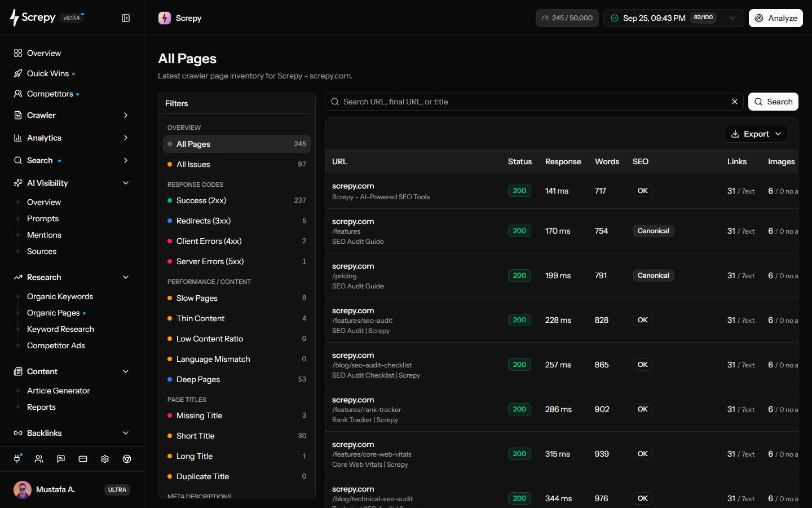The height and width of the screenshot is (508, 812).
Task: Open Sources under AI Visibility
Action: click(x=42, y=251)
